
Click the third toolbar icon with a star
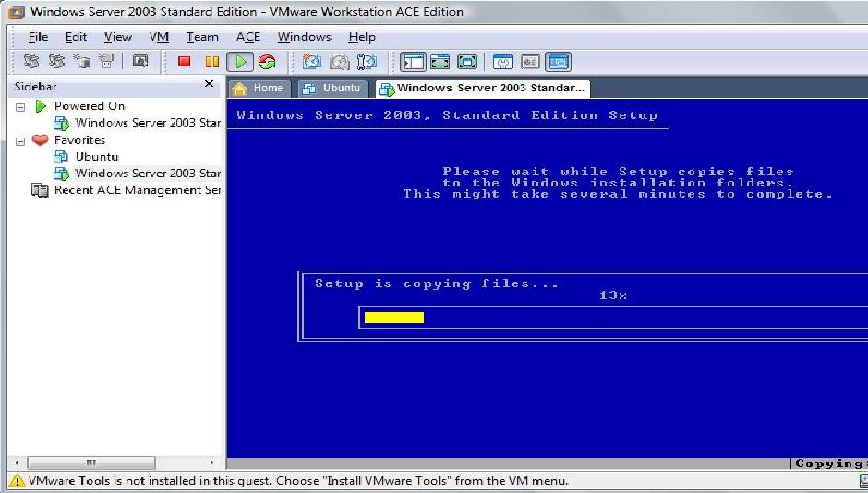[82, 61]
